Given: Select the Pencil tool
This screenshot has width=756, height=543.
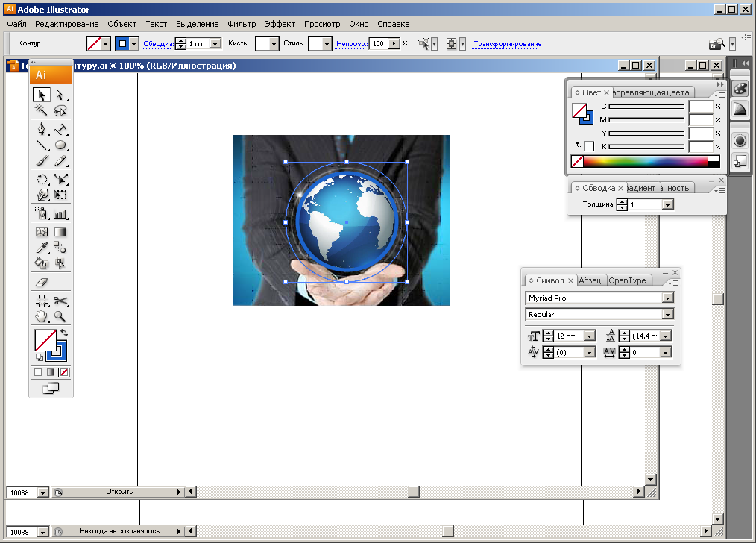Looking at the screenshot, I should click(x=60, y=160).
